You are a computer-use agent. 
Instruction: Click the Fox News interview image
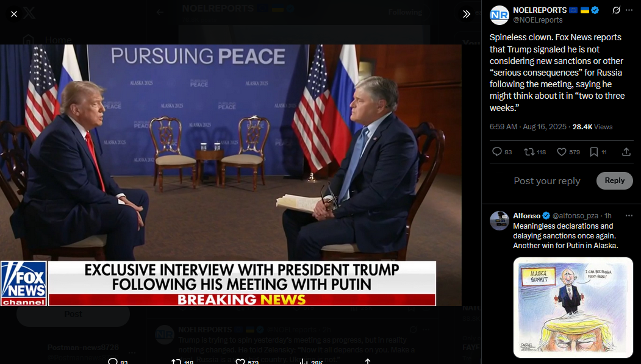231,175
